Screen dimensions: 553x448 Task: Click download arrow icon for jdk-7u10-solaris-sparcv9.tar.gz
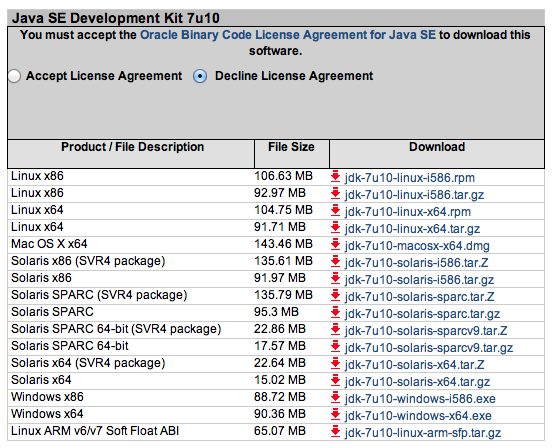click(335, 347)
